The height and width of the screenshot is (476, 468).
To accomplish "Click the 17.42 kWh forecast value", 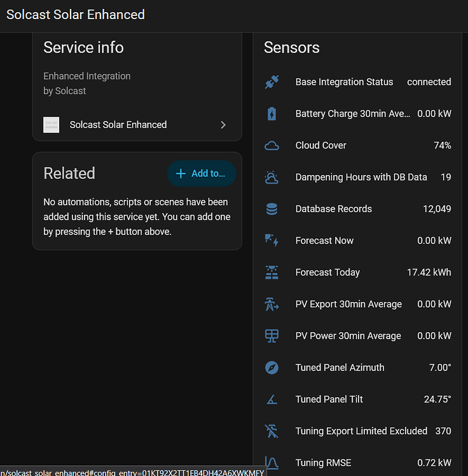I will (x=429, y=272).
